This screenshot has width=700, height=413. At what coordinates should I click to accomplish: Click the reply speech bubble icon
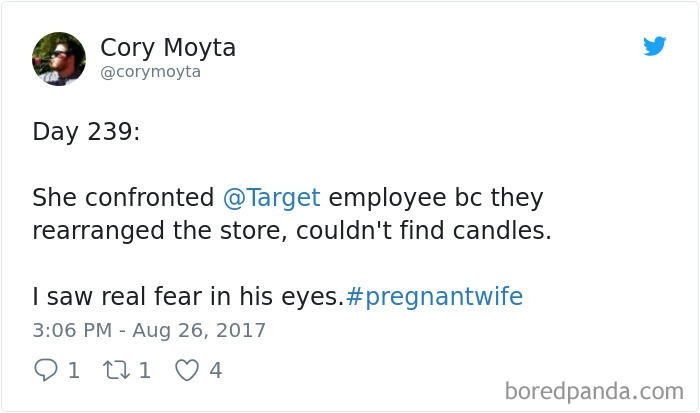click(x=46, y=371)
